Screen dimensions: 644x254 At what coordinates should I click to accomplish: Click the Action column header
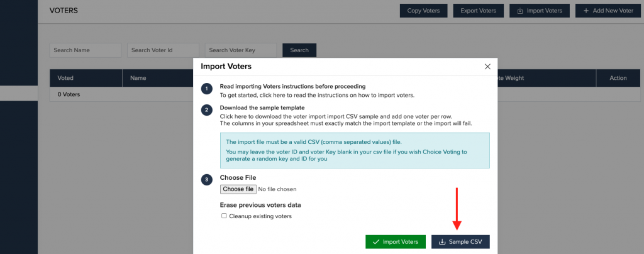(x=618, y=78)
